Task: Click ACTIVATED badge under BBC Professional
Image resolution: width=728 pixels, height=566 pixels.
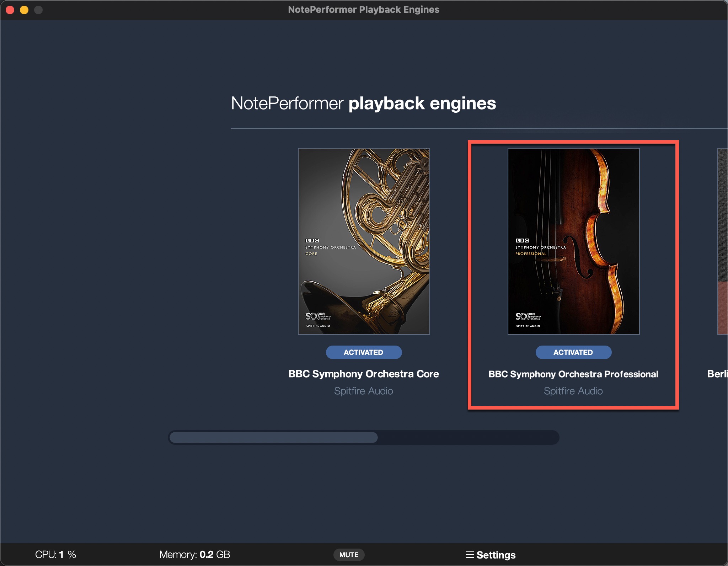Action: click(573, 352)
